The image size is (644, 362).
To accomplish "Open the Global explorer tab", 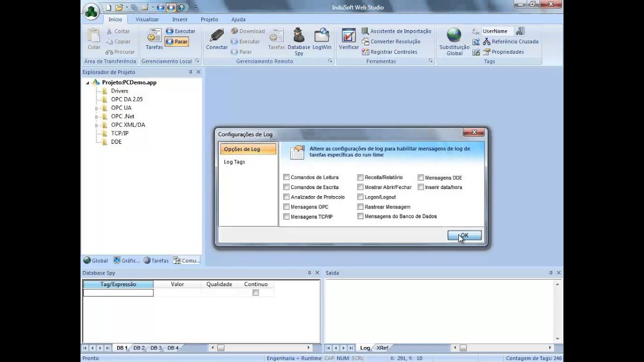I will point(96,260).
